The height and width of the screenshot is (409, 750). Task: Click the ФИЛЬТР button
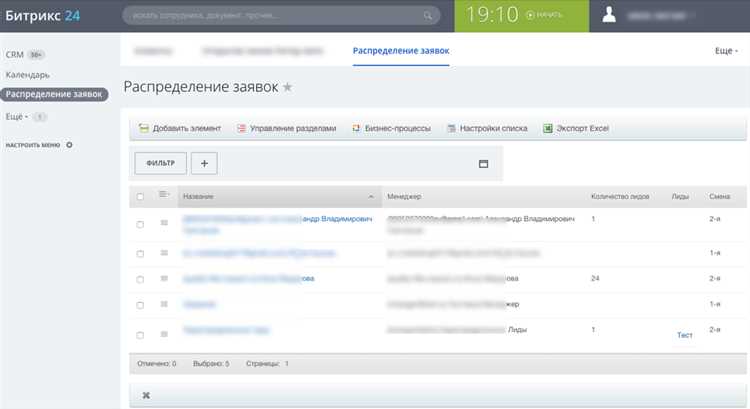[161, 163]
